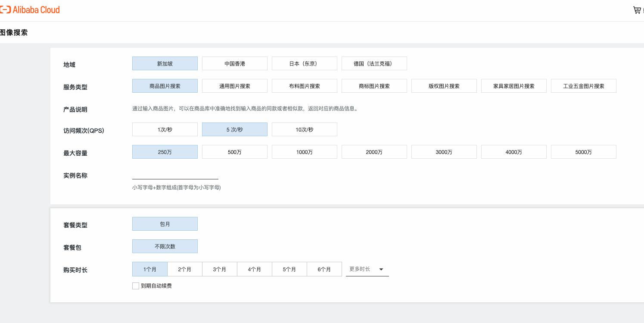The width and height of the screenshot is (644, 323).
Task: Click the 服务类型 field label
Action: tap(75, 87)
